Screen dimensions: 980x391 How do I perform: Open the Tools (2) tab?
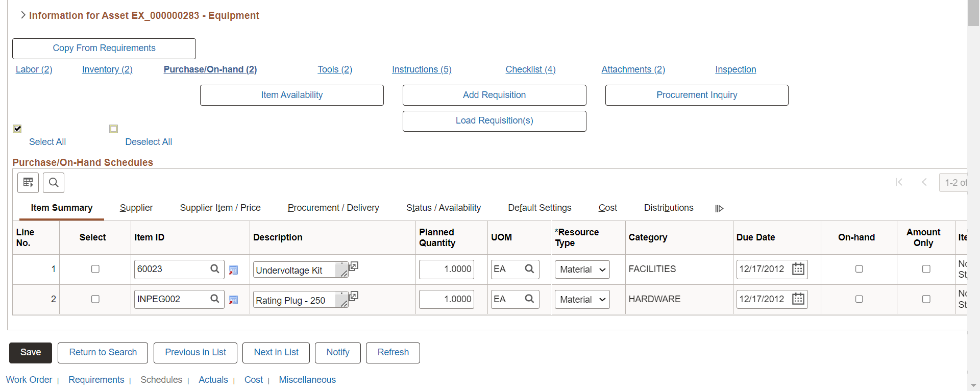click(x=335, y=69)
